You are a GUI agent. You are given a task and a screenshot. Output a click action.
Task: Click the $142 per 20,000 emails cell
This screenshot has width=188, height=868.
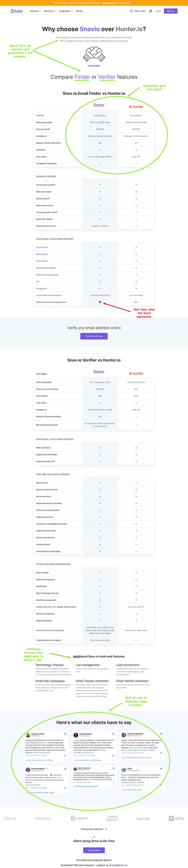tap(100, 122)
